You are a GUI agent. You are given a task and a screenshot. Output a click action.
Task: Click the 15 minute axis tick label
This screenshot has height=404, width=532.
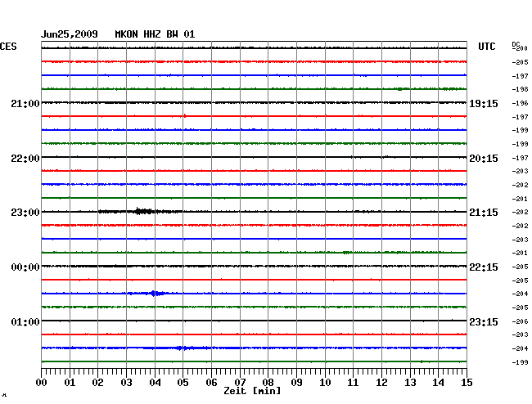click(x=467, y=382)
